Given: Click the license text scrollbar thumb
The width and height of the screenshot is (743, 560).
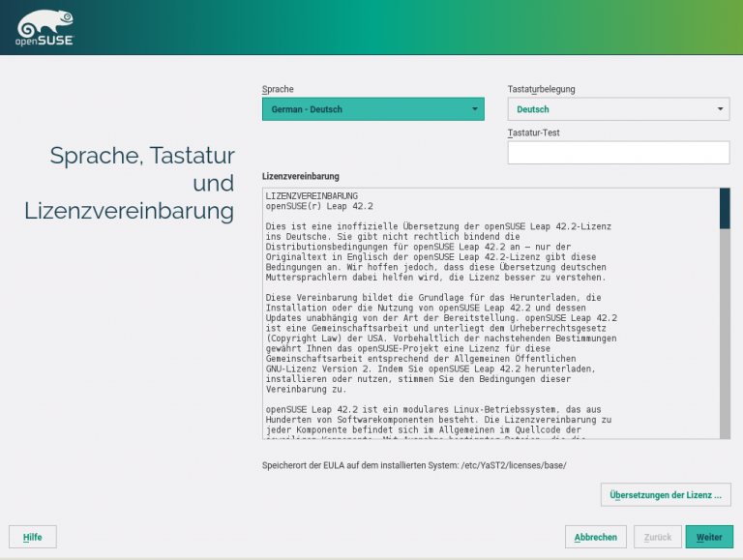Looking at the screenshot, I should [x=725, y=209].
